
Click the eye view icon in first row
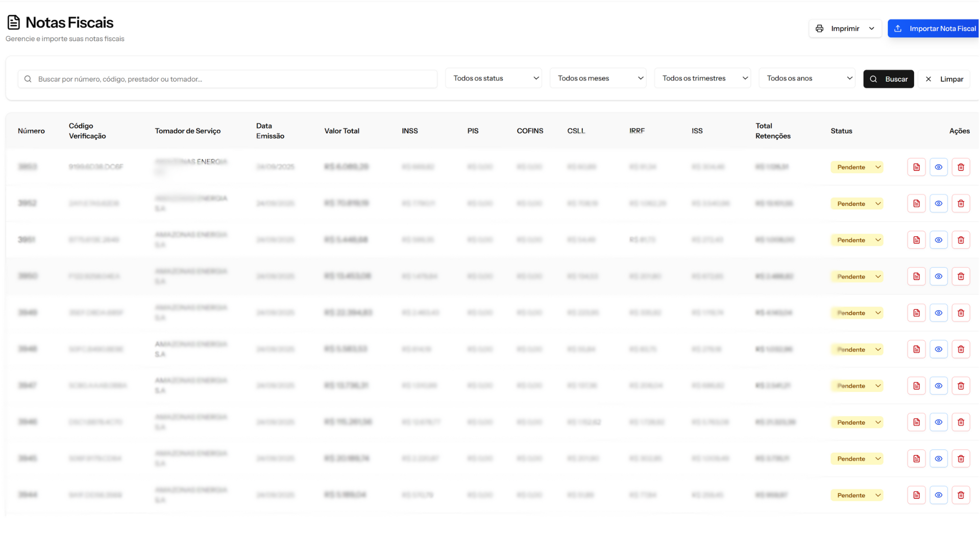click(x=938, y=167)
